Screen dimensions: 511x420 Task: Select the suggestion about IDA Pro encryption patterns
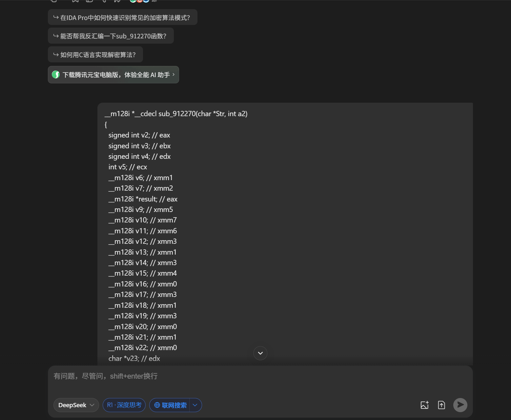125,18
